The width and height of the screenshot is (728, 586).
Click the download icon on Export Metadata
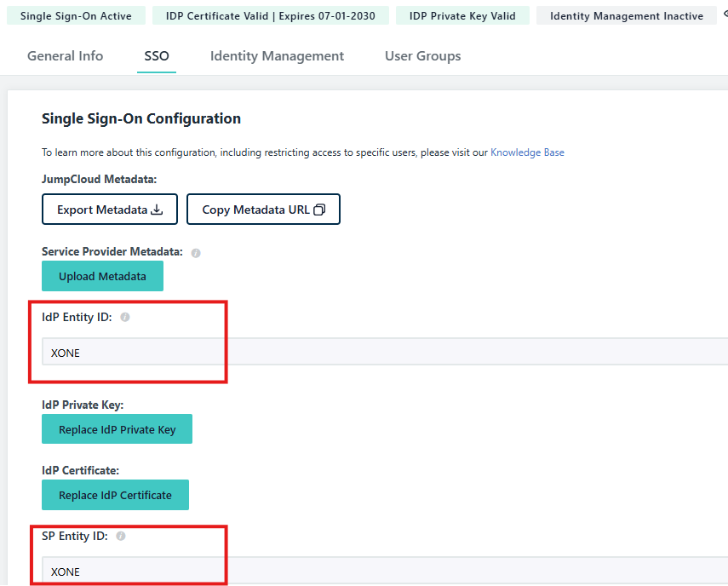(157, 210)
